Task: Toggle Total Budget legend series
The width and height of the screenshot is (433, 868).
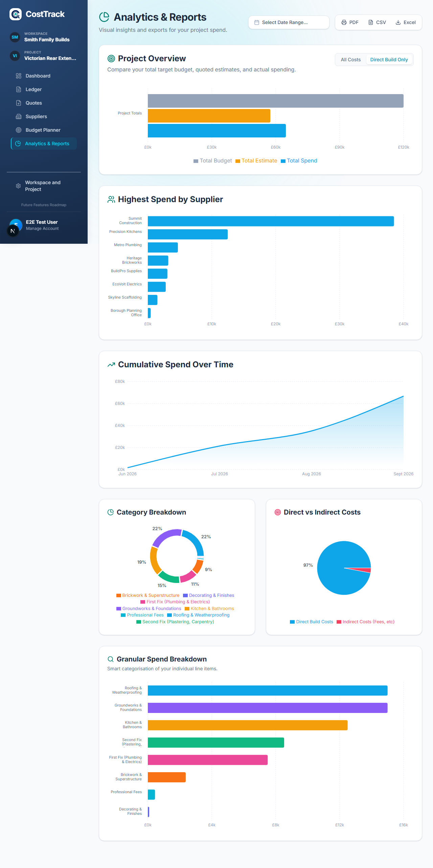Action: click(213, 161)
